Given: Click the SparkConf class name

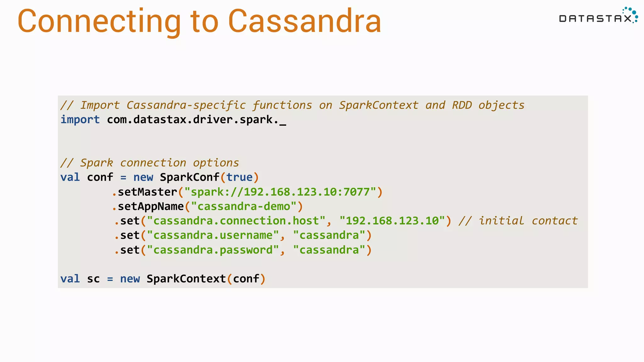Looking at the screenshot, I should pyautogui.click(x=189, y=177).
